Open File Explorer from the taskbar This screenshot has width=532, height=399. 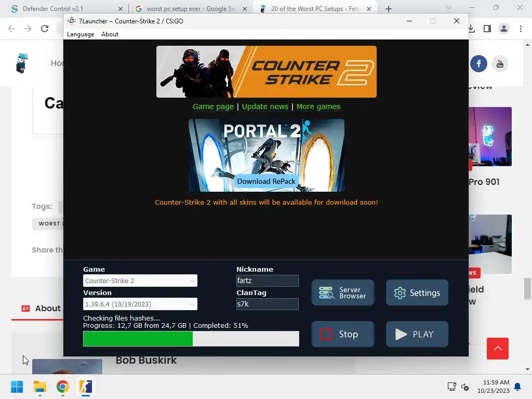(x=39, y=387)
